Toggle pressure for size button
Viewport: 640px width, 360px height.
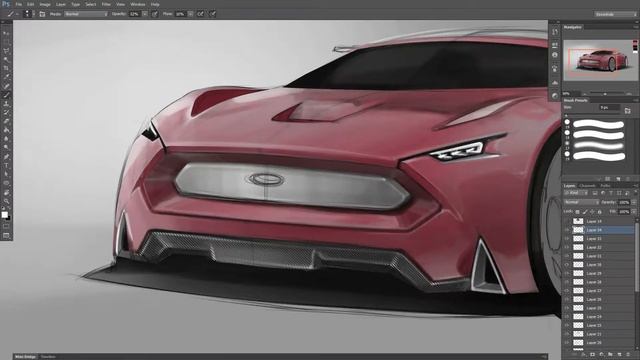coord(213,14)
